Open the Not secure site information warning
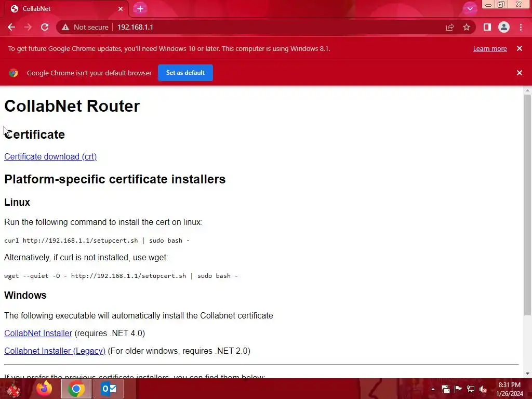Viewport: 532px width, 399px height. (x=85, y=27)
